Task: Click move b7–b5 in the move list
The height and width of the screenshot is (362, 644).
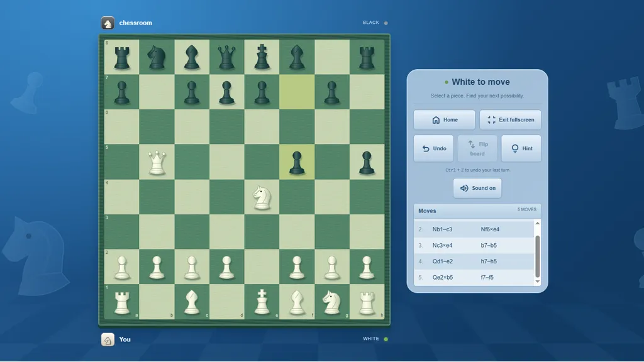Action: pos(489,246)
